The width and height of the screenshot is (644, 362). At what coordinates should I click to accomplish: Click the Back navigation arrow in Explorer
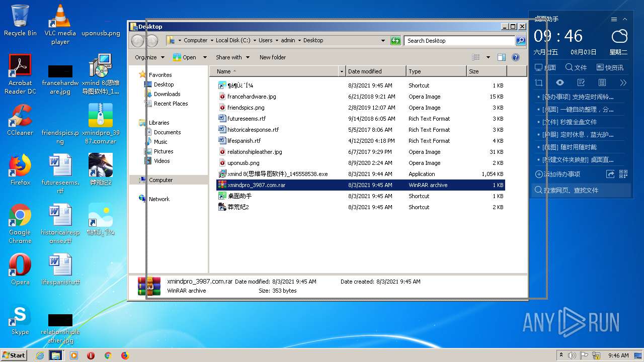coord(137,41)
